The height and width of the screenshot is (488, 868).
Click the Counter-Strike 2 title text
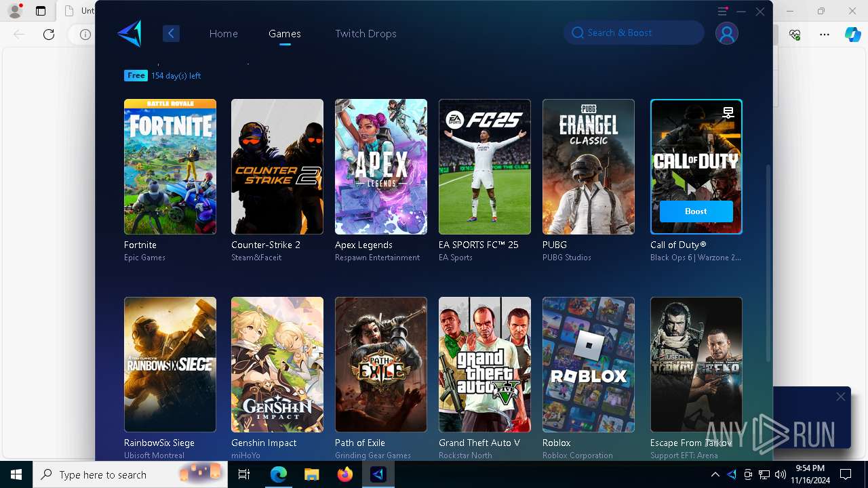point(266,245)
